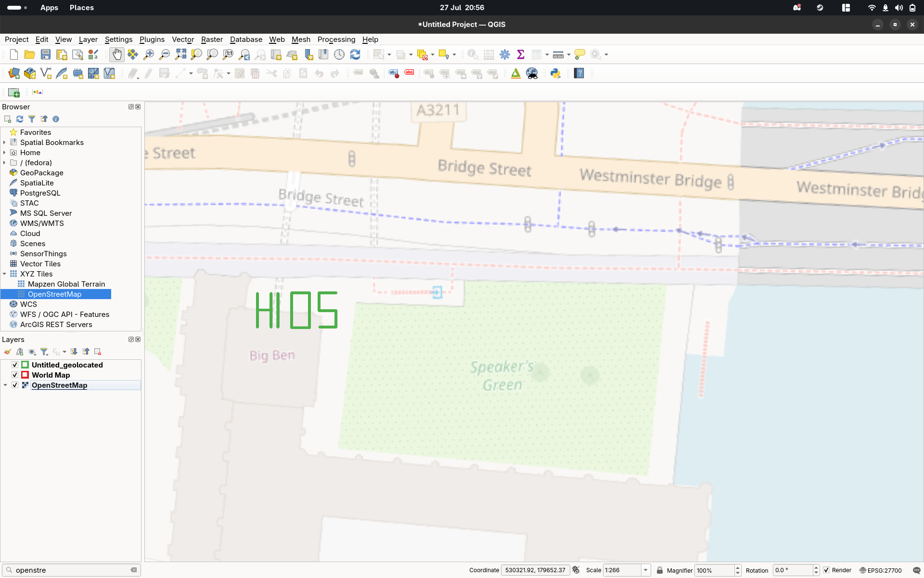Click the Zoom Out magnifier tool
The image size is (924, 578).
(165, 54)
